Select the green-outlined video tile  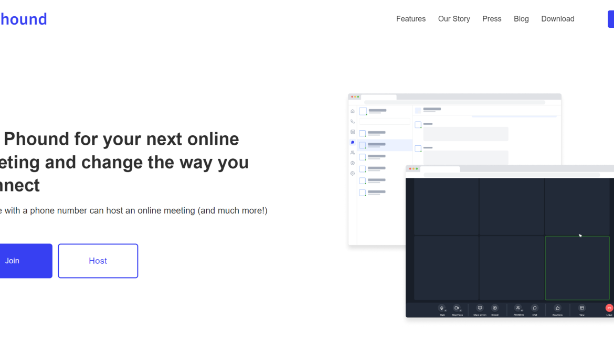577,268
